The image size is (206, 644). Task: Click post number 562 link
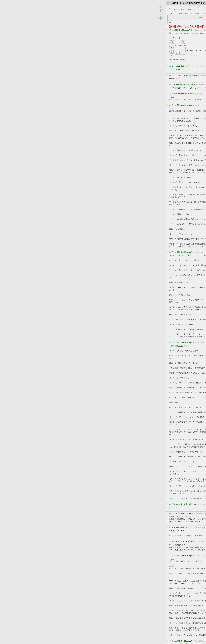click(170, 75)
